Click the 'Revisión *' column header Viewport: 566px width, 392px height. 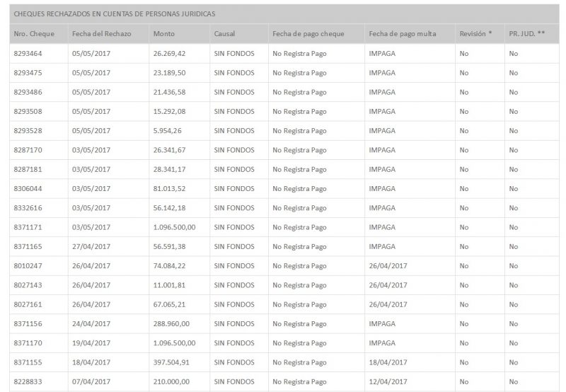(x=475, y=33)
